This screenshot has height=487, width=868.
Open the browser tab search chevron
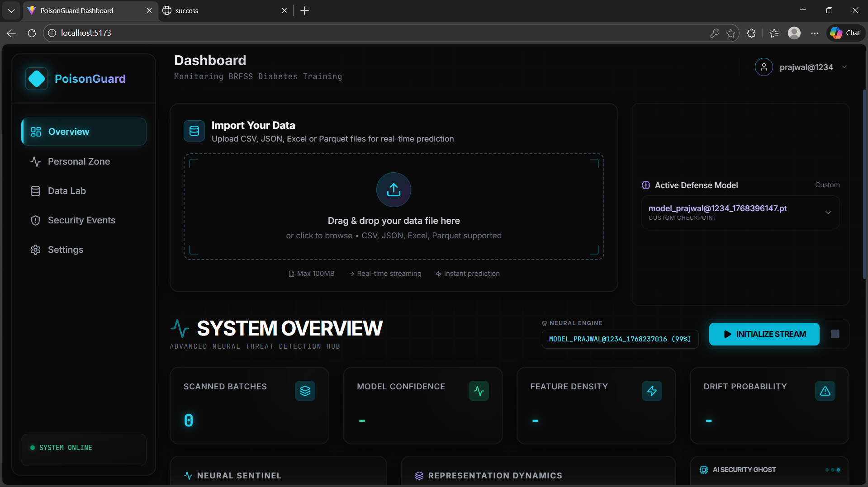tap(11, 10)
